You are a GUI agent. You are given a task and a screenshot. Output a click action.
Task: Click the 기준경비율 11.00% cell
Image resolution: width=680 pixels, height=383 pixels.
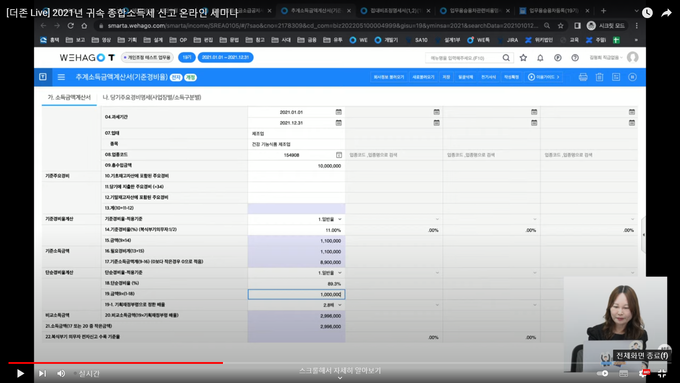(x=297, y=230)
